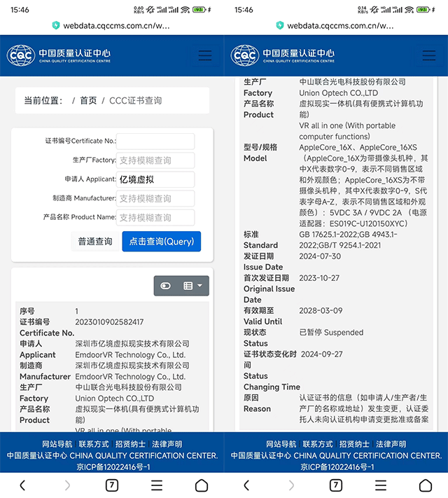Tap Wi-Fi icon in right status bar
This screenshot has height=498, width=448.
coord(409,10)
